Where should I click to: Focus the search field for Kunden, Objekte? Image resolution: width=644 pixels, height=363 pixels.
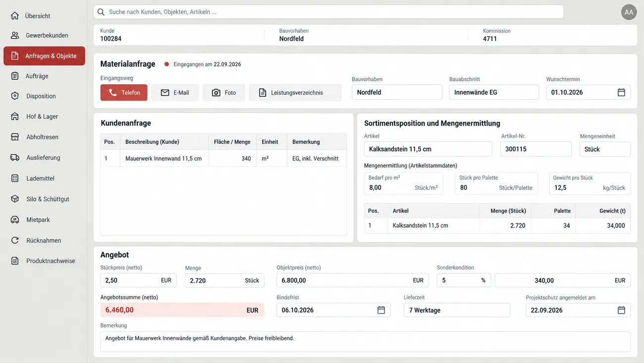pos(328,12)
